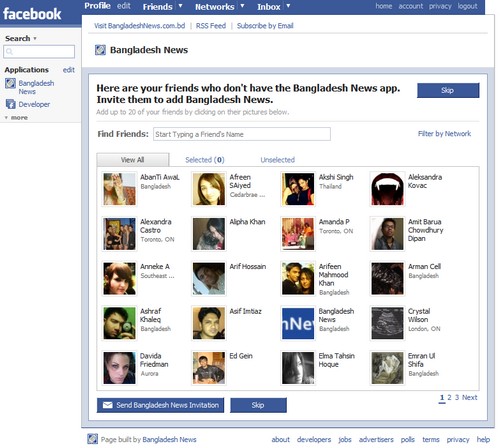Click the logout link
Screen dimensions: 500x448
pos(467,6)
